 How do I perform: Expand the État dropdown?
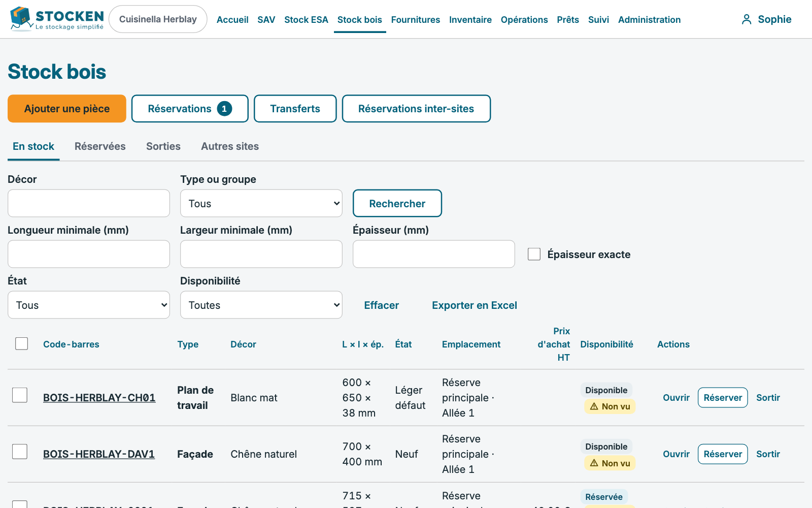click(89, 305)
